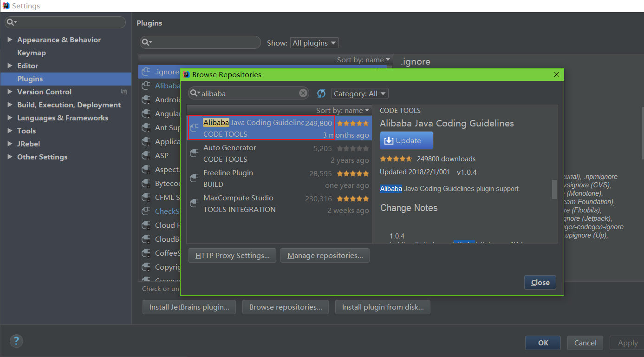Screen dimensions: 644x357
Task: Click the star rating above 249800 downloads
Action: tap(396, 159)
